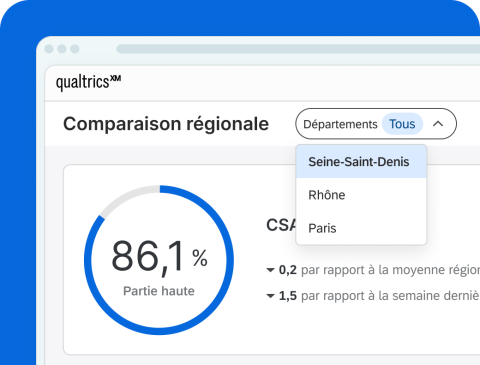Choose Rhône in the department list
480x365 pixels.
(361, 195)
